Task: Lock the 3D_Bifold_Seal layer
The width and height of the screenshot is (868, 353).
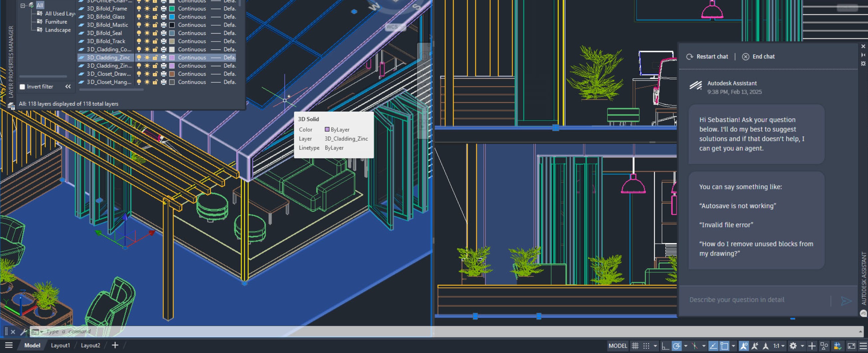Action: (x=155, y=33)
